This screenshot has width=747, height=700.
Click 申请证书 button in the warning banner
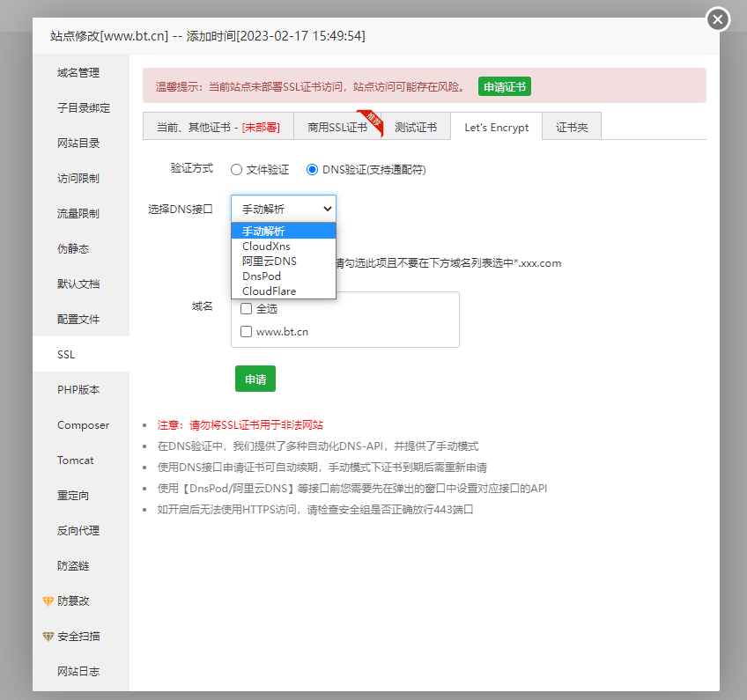pos(505,86)
